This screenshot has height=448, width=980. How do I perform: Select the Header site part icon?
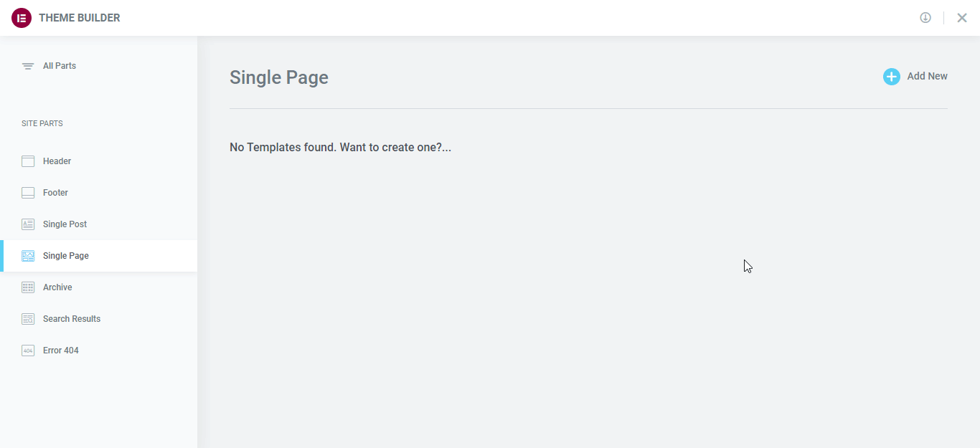[27, 161]
